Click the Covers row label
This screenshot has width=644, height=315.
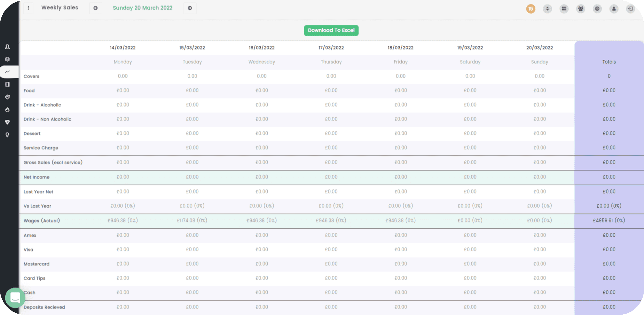tap(31, 76)
